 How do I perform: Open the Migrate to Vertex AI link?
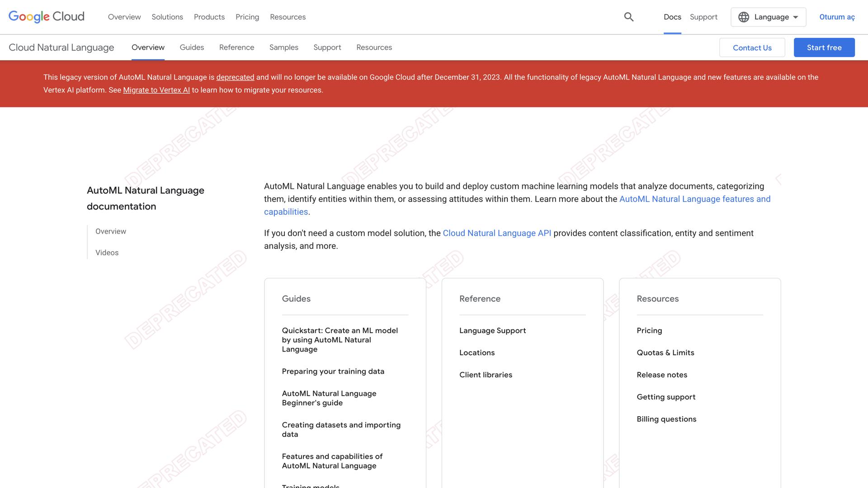pos(156,90)
